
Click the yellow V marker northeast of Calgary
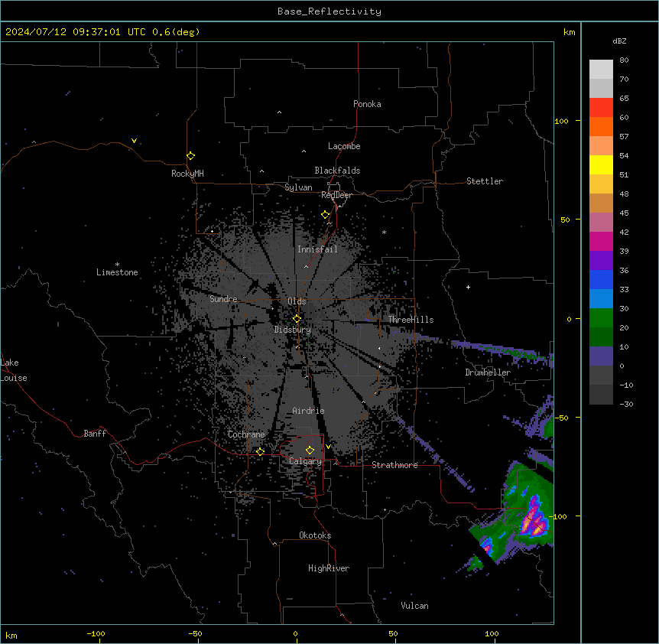328,447
